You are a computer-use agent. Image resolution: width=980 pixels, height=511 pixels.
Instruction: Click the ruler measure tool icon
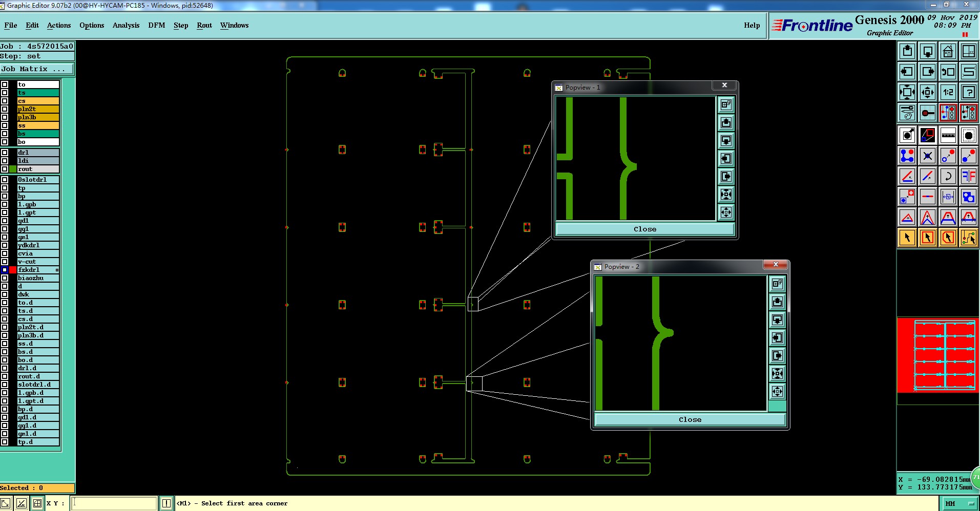click(x=948, y=135)
